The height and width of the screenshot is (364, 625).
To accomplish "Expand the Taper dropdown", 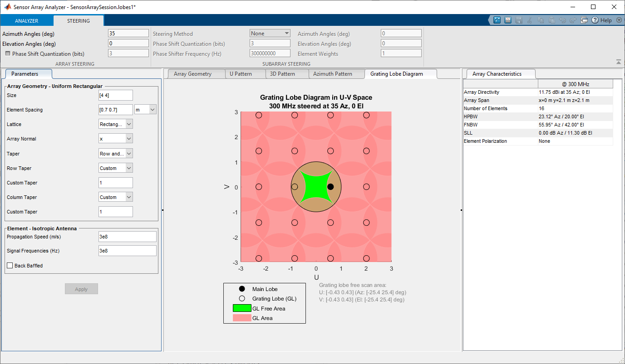I will [116, 154].
